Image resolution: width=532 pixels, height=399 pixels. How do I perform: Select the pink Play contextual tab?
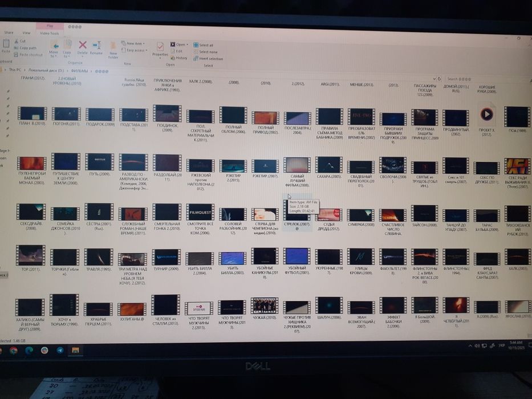[50, 26]
